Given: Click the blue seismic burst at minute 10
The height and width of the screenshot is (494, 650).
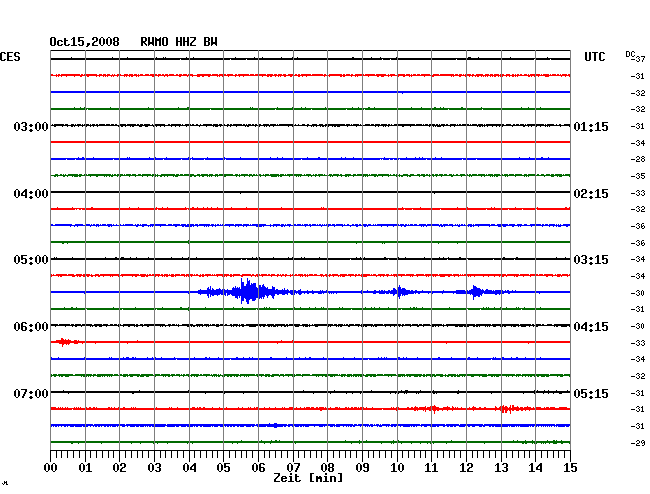Looking at the screenshot, I should pos(398,292).
